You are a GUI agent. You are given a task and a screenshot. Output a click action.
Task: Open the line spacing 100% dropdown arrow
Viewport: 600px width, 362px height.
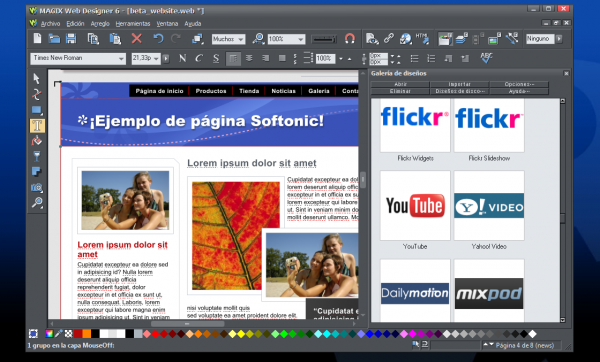tap(341, 59)
